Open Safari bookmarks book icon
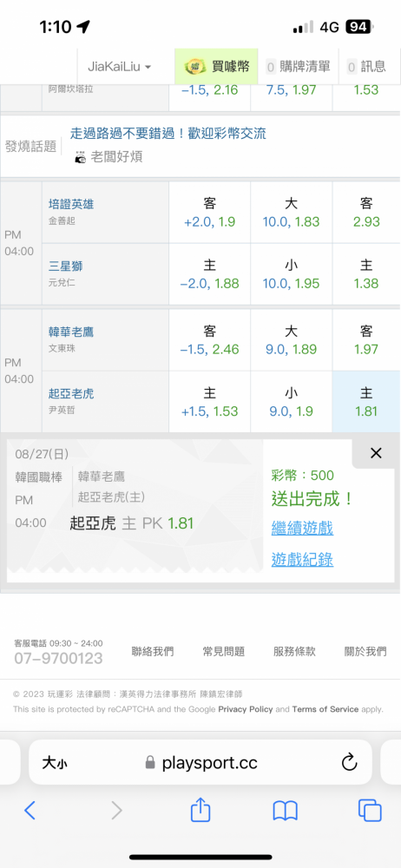401x868 pixels. [286, 811]
